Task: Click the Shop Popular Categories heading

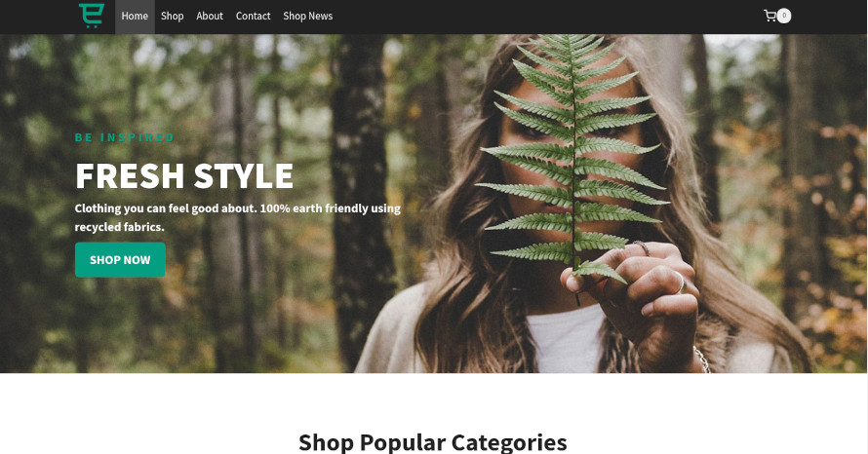Action: tap(433, 442)
